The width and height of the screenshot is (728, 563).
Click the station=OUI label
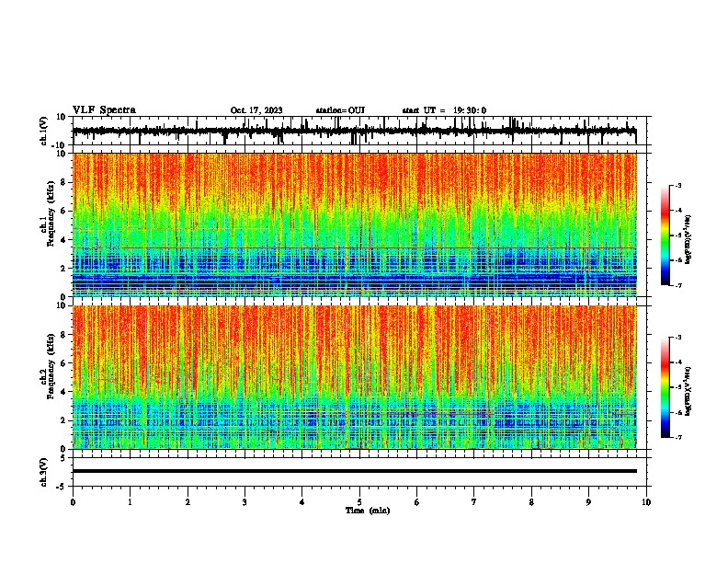pyautogui.click(x=340, y=110)
